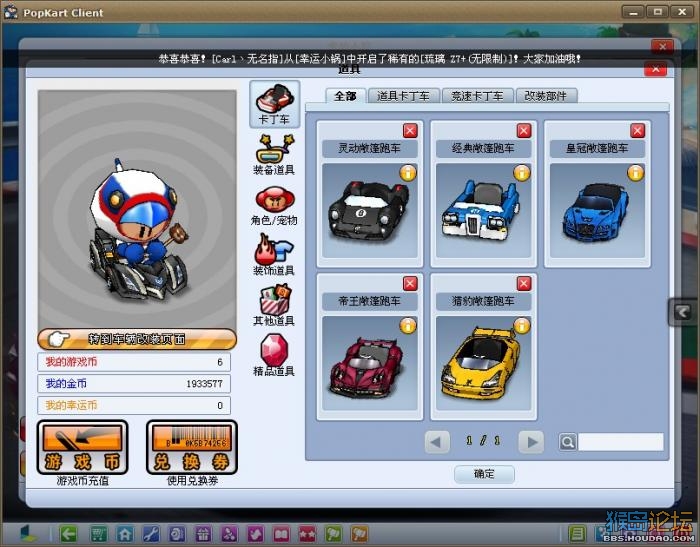Image resolution: width=700 pixels, height=547 pixels.
Task: Remove the 帝王敞篷跑车 with its red X
Action: [x=410, y=283]
